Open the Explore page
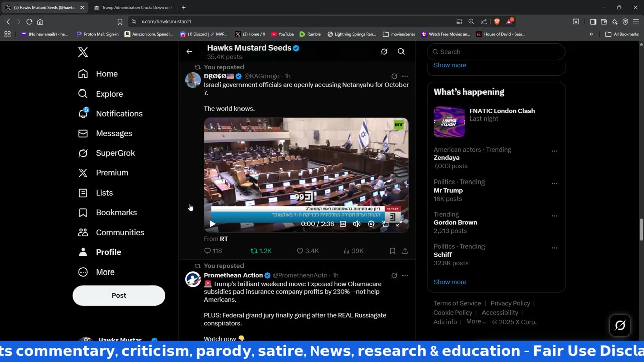 (101, 94)
